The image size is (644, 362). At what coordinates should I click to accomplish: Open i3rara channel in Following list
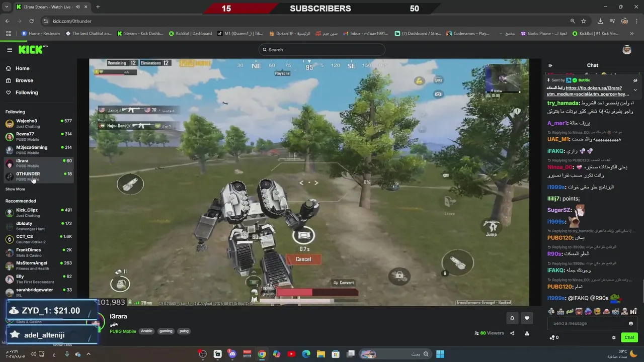[x=38, y=163]
